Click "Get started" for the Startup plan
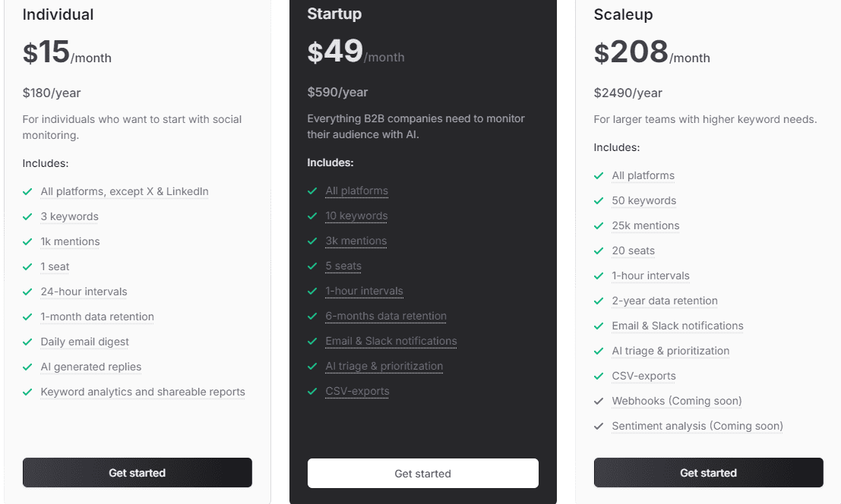Screen dimensions: 841x504 [x=422, y=473]
